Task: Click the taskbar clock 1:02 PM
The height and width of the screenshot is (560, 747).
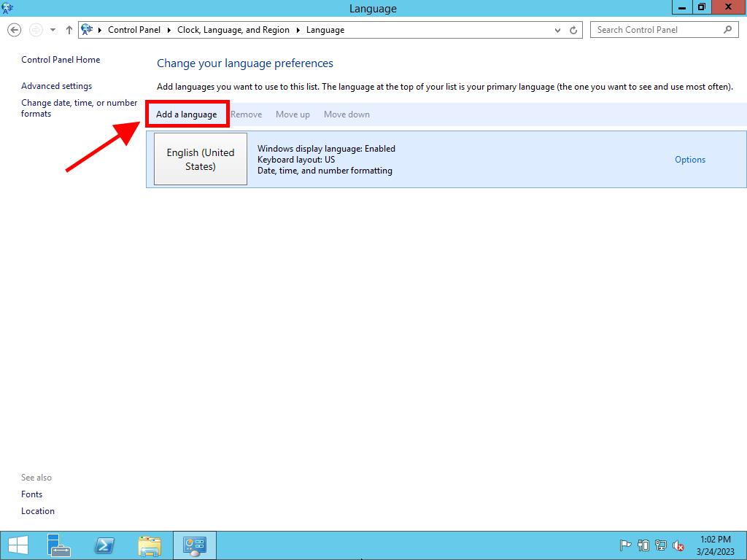Action: [715, 540]
